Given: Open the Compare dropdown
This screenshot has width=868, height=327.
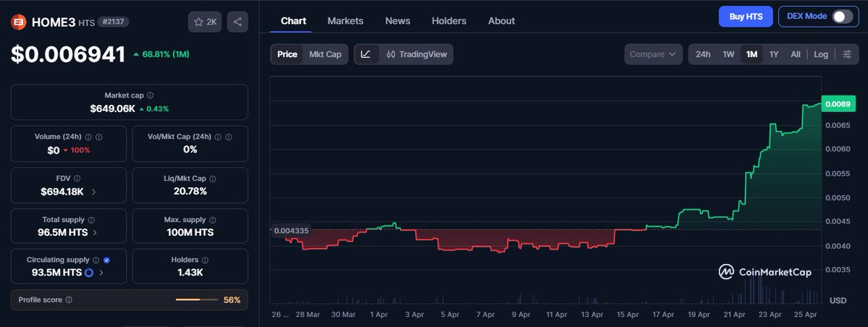Looking at the screenshot, I should 653,54.
